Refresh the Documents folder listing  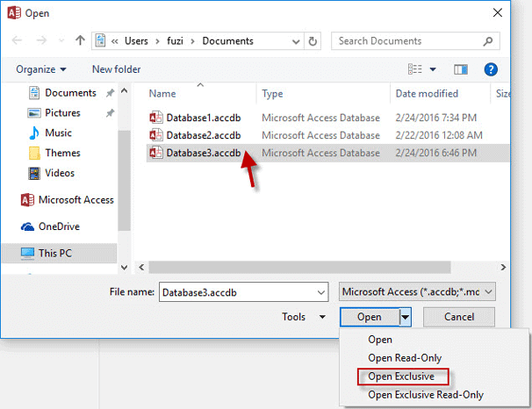pos(313,41)
